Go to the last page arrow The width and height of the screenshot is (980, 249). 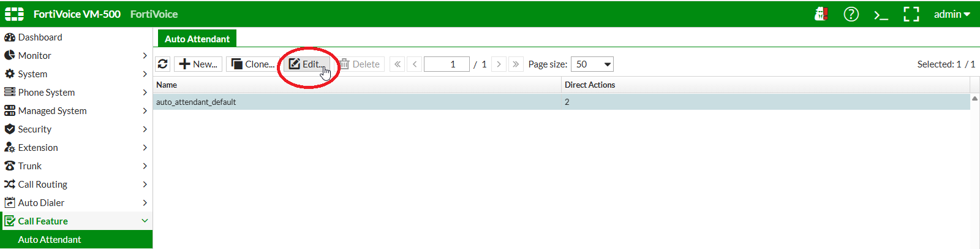click(x=516, y=64)
